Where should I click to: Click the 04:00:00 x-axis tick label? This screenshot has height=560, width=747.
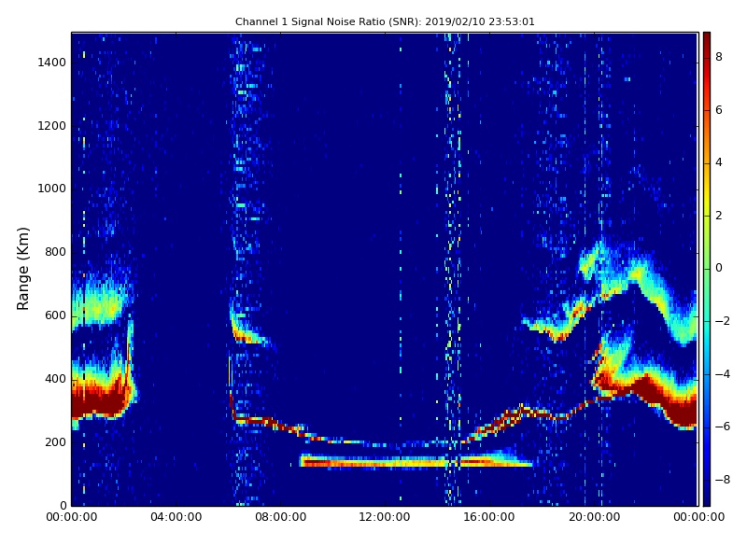click(176, 517)
